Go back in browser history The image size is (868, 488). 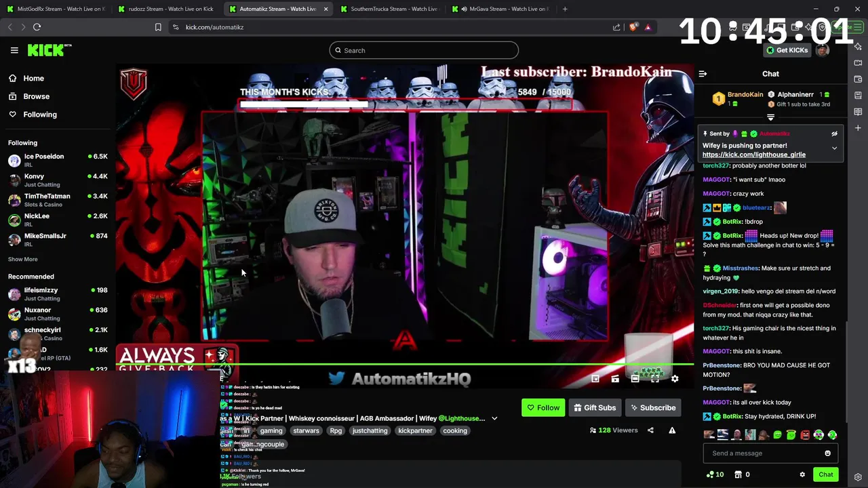(x=9, y=27)
